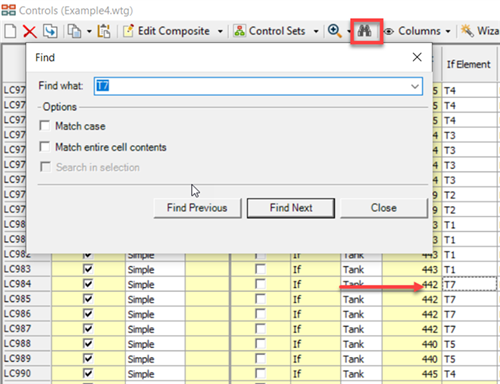Click the Copy icon in the toolbar

(74, 31)
